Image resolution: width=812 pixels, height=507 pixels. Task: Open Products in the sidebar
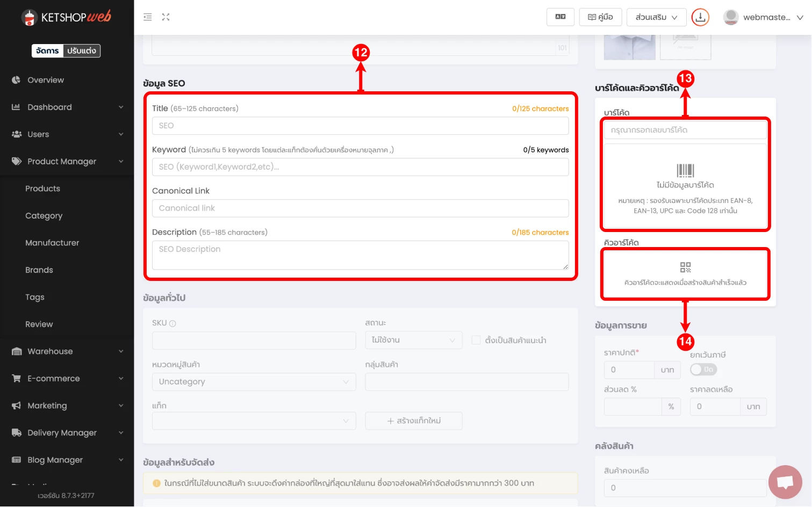(x=42, y=189)
